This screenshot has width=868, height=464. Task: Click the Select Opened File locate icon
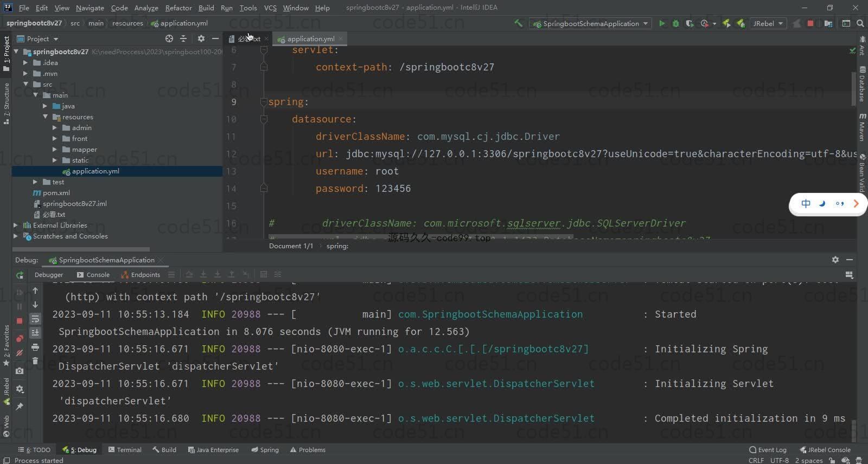169,38
